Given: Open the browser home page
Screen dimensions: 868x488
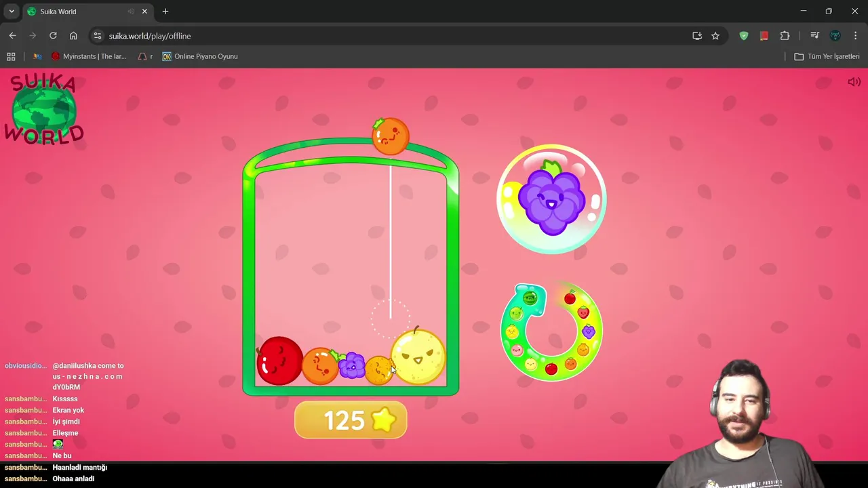Looking at the screenshot, I should (73, 36).
